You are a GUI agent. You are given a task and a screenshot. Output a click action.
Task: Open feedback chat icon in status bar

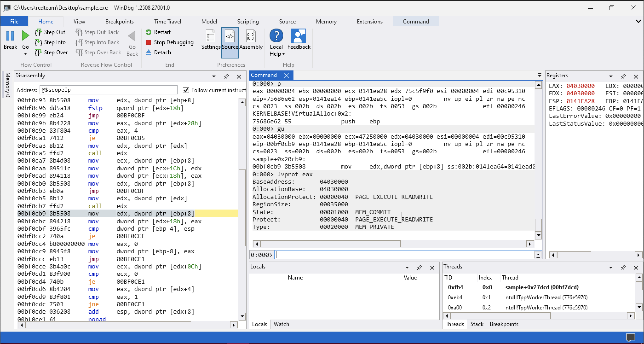(630, 338)
